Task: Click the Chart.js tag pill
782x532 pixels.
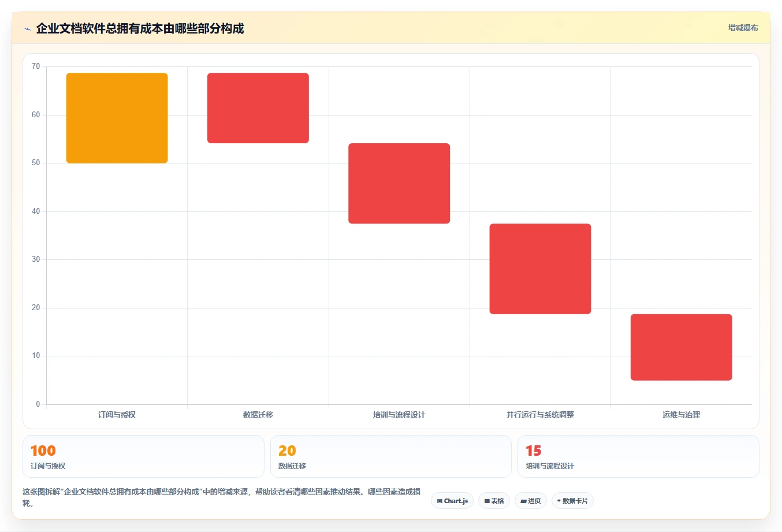Action: [452, 501]
